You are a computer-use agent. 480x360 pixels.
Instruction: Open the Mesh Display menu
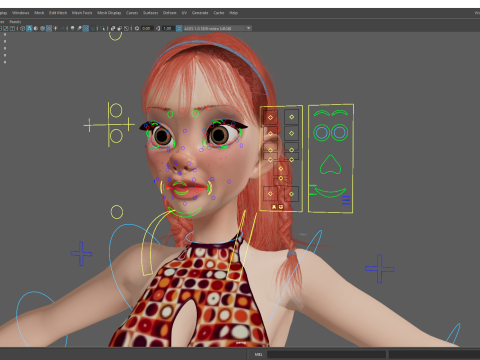coord(109,13)
